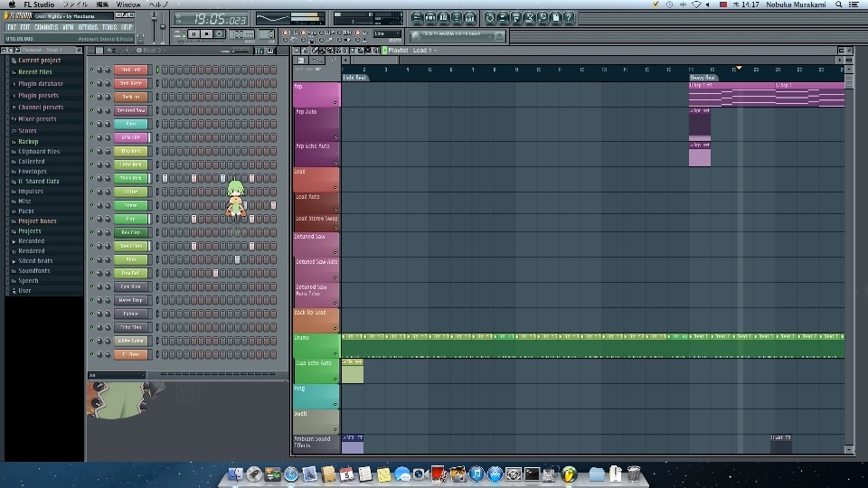The image size is (868, 488).
Task: Expand the Packs folder in browser
Action: tap(26, 211)
